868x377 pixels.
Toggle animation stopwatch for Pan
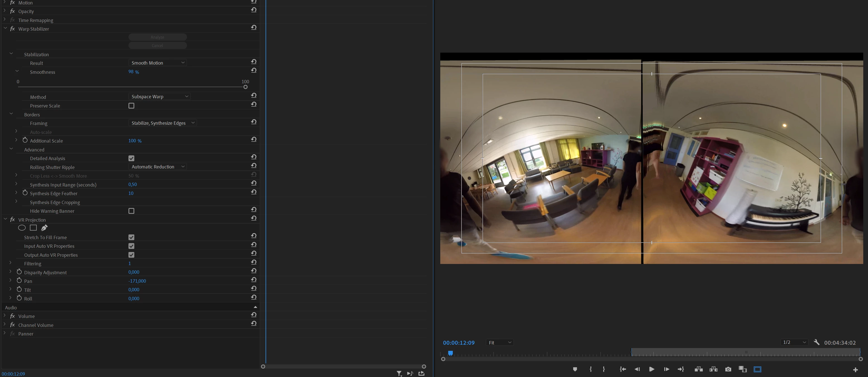click(19, 281)
